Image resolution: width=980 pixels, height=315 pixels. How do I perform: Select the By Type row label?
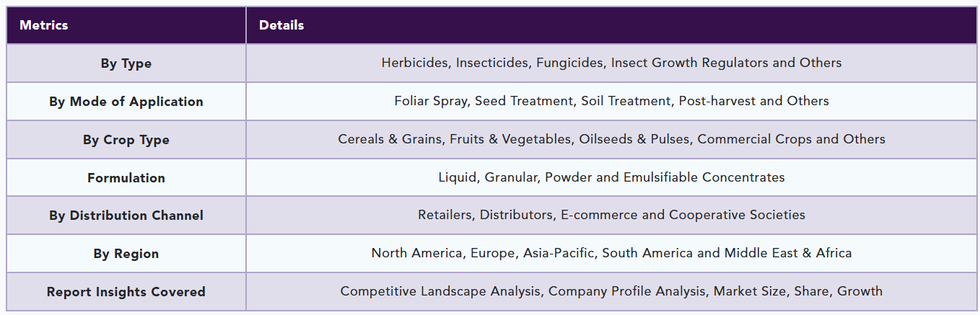click(x=126, y=63)
